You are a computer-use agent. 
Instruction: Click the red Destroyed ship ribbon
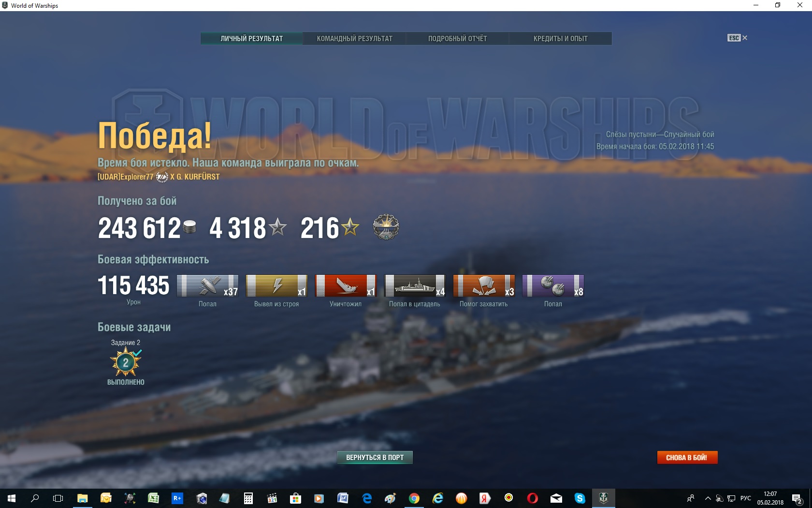(346, 285)
